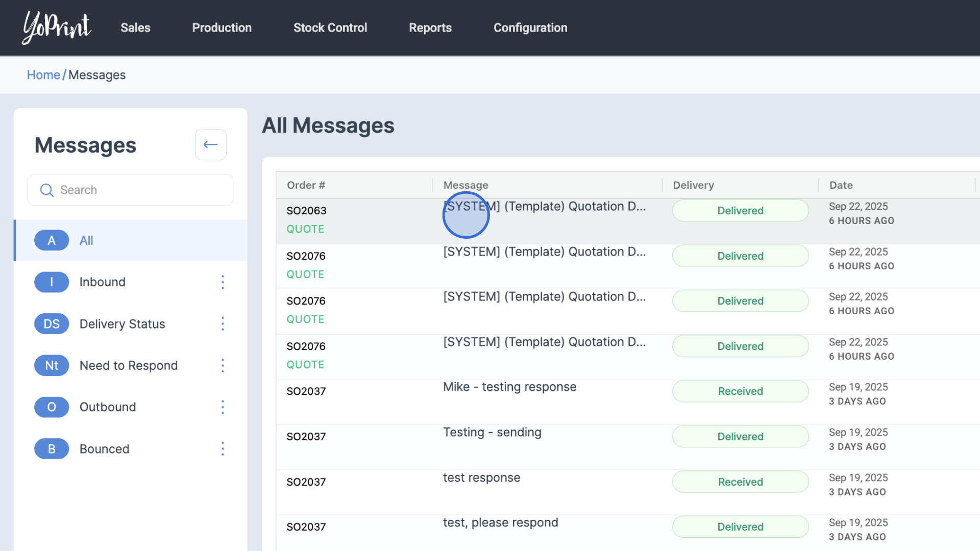This screenshot has height=551, width=980.
Task: Go to Home breadcrumb link
Action: (43, 75)
